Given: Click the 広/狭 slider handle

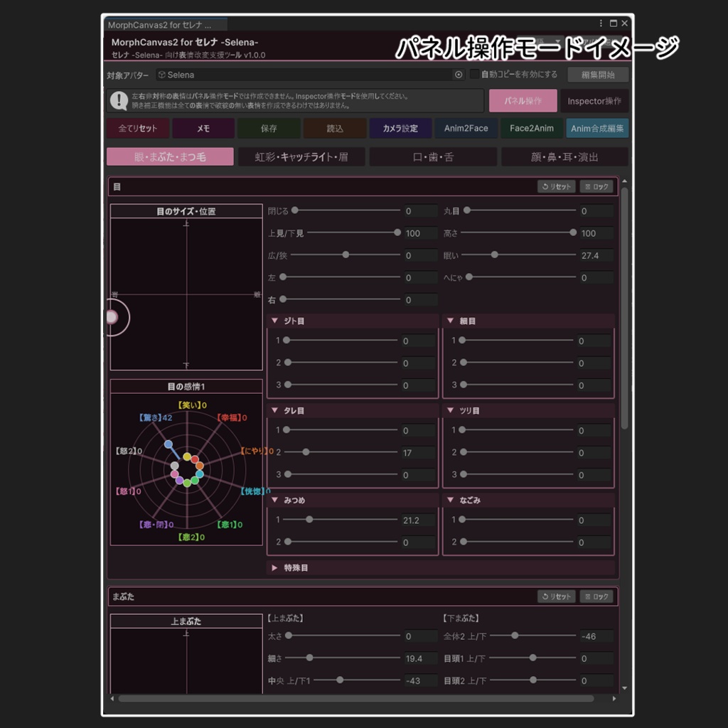Looking at the screenshot, I should point(346,255).
